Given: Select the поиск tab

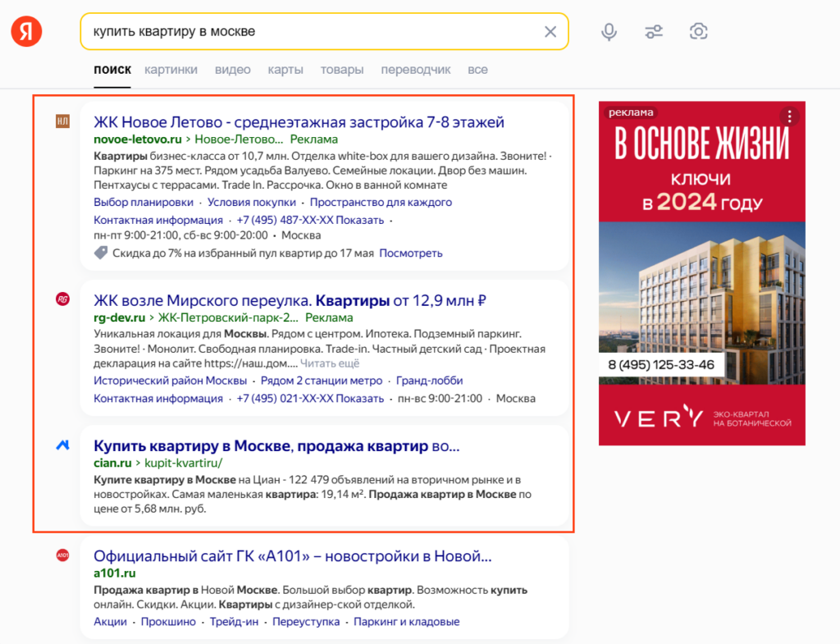Looking at the screenshot, I should [x=112, y=70].
